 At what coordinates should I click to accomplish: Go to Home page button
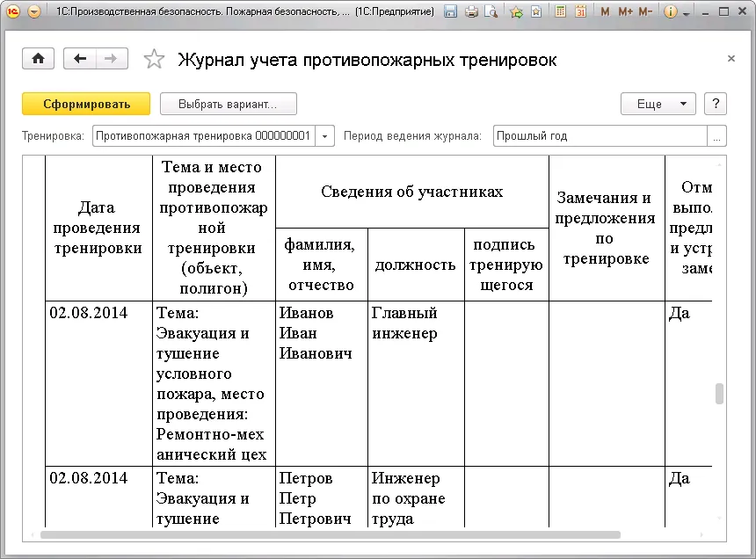pyautogui.click(x=38, y=59)
